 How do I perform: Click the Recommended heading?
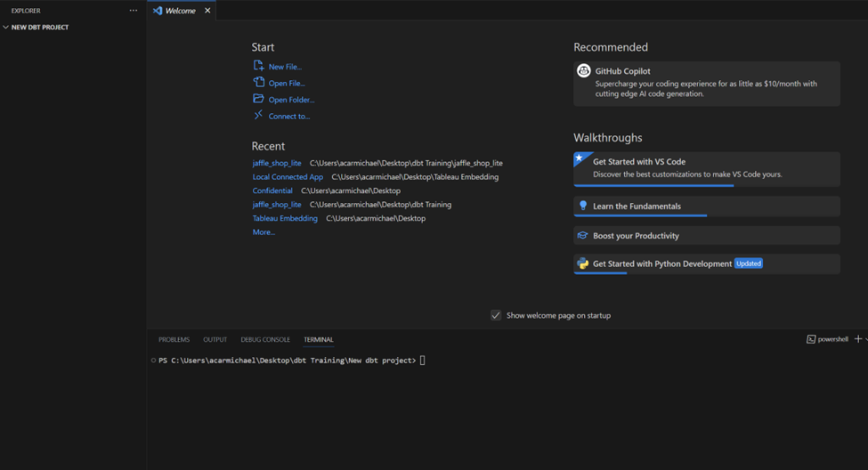(611, 47)
